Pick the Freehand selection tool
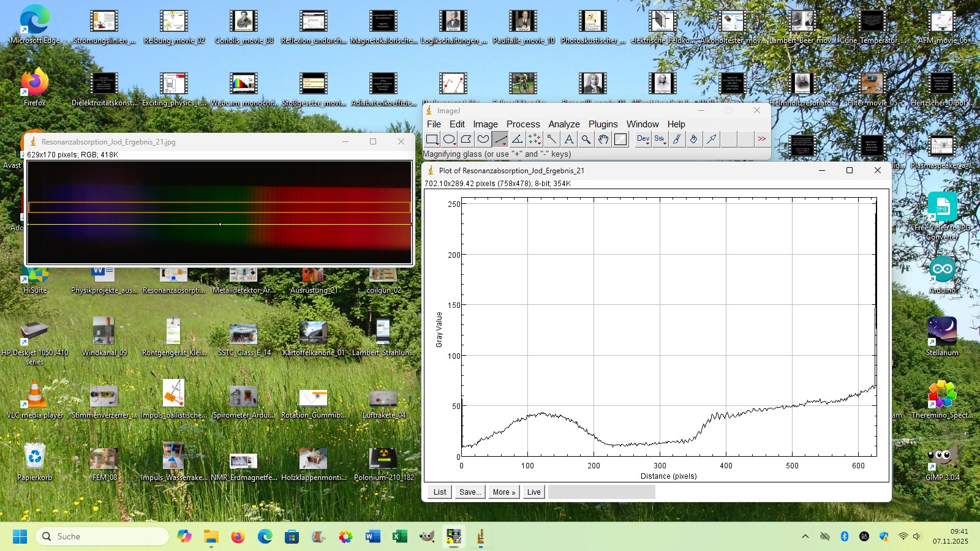Viewport: 980px width, 551px height. [483, 140]
